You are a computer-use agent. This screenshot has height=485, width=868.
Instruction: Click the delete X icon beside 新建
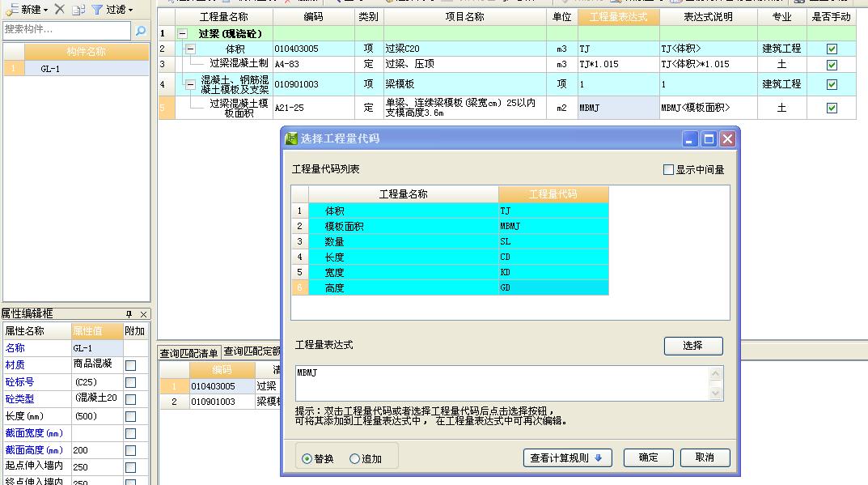coord(60,9)
